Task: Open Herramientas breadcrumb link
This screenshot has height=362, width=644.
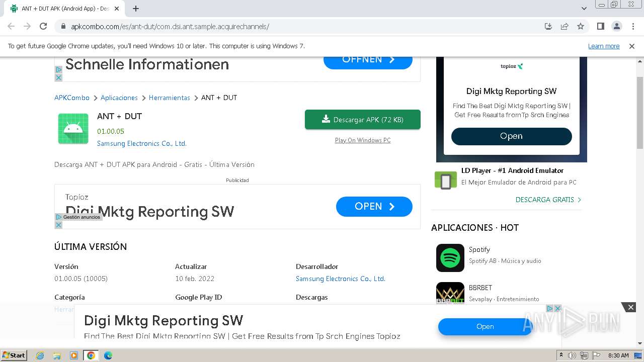Action: coord(170,98)
